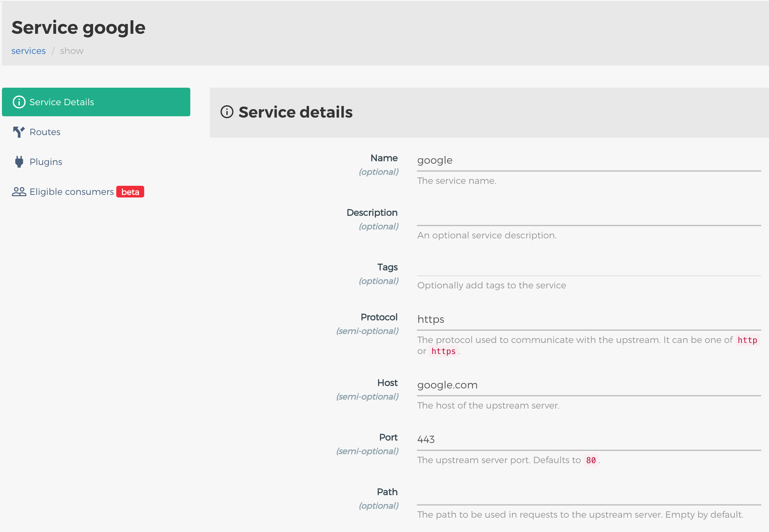Click the red 80 default port code
This screenshot has width=769, height=532.
point(591,460)
